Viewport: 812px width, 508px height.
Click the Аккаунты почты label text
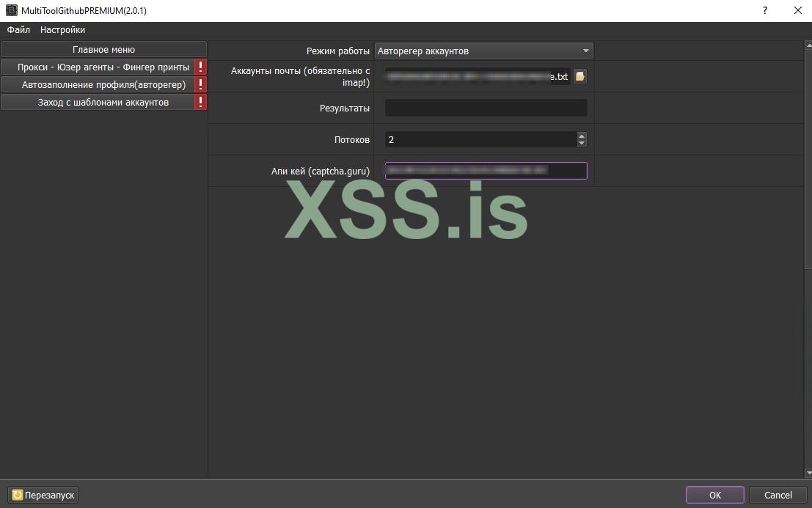(x=300, y=76)
